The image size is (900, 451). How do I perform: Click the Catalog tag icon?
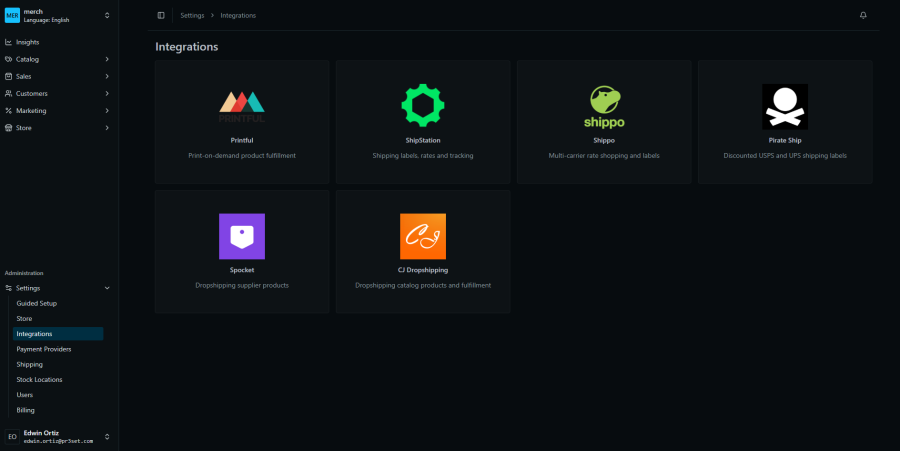point(8,59)
